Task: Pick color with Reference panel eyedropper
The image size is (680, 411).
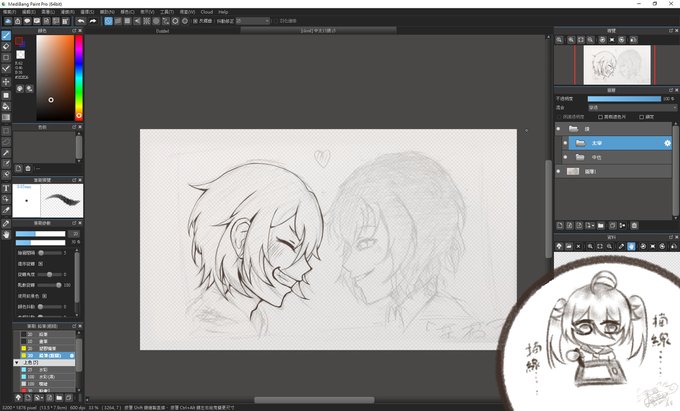Action: click(x=621, y=246)
